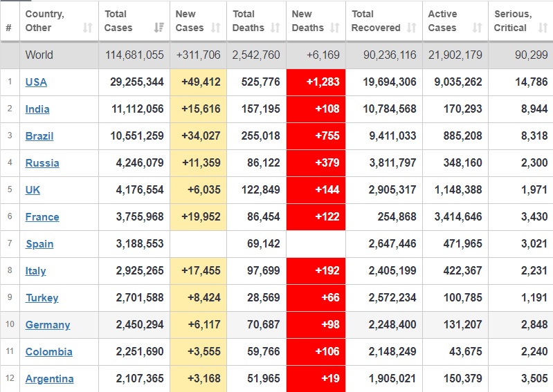
Task: Click the sort arrows in New Cases header
Action: 216,28
